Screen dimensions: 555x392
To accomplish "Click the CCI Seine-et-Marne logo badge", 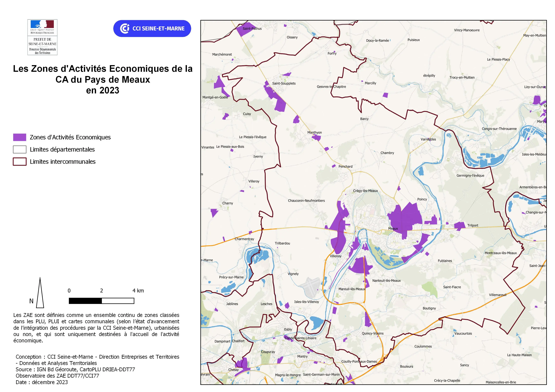I will pyautogui.click(x=152, y=28).
